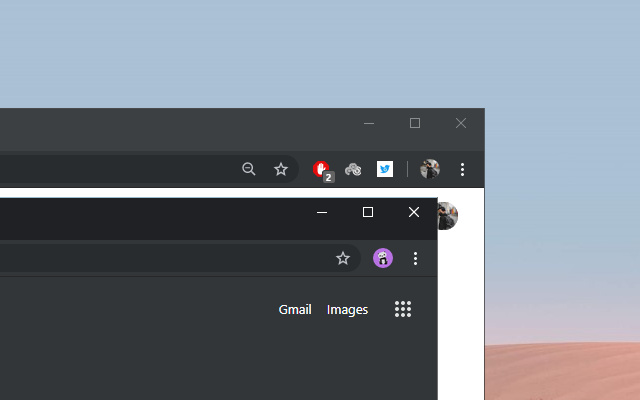Close the front Chrome window
This screenshot has height=400, width=640.
(x=414, y=212)
